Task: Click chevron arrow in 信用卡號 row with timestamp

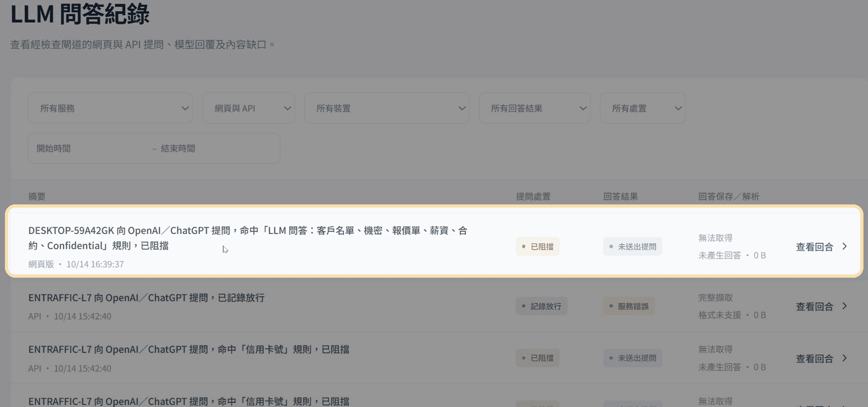Action: (844, 358)
